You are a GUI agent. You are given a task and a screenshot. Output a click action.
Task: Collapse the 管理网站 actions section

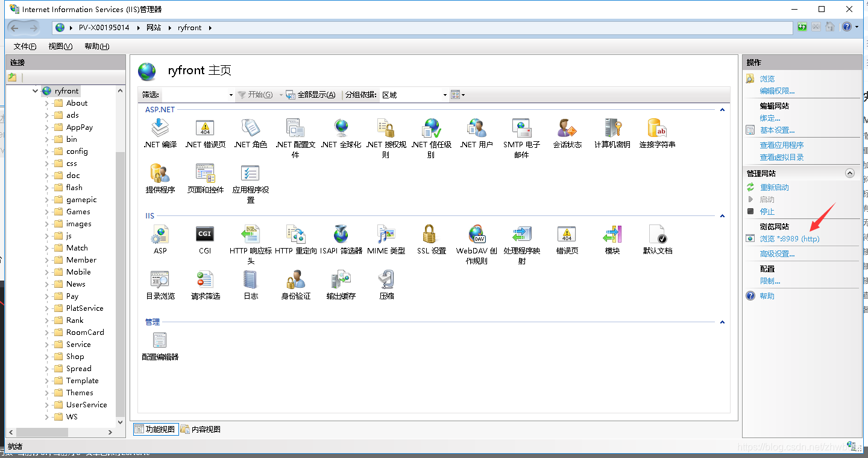coord(850,173)
